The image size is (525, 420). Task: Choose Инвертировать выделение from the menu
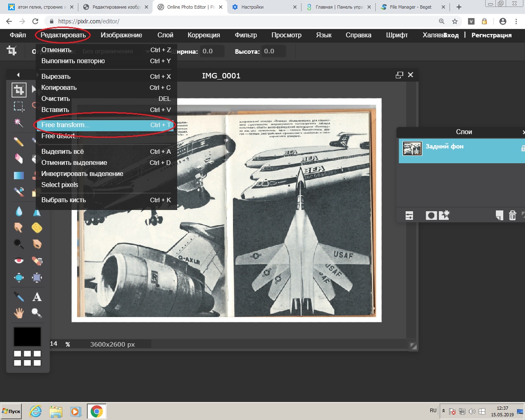(106, 174)
